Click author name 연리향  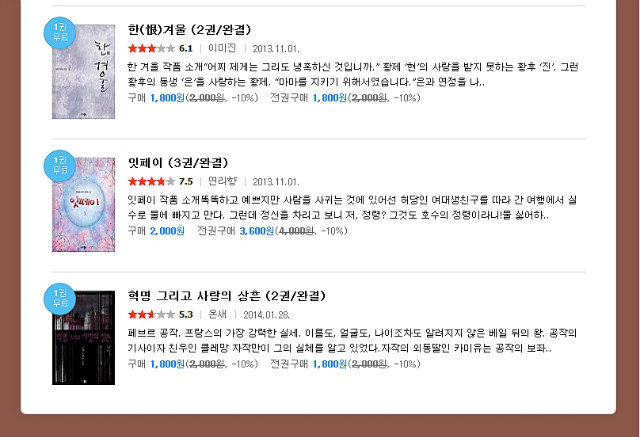click(222, 182)
